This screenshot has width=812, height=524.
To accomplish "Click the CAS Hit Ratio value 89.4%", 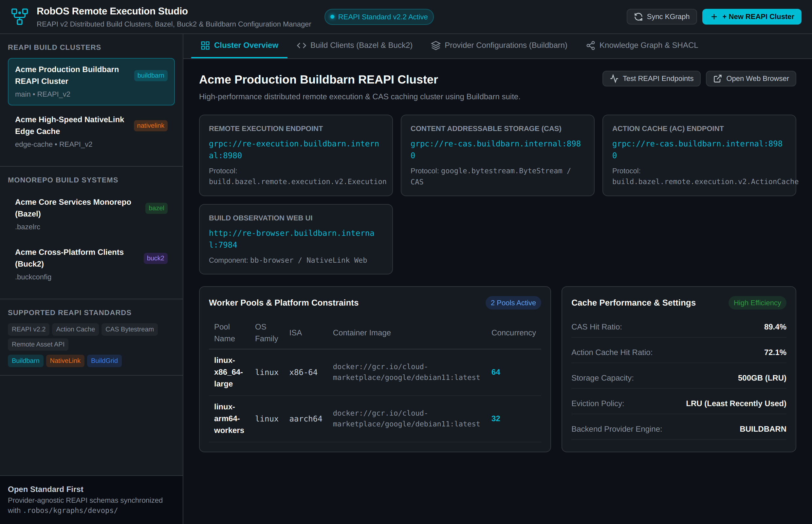I will (775, 327).
